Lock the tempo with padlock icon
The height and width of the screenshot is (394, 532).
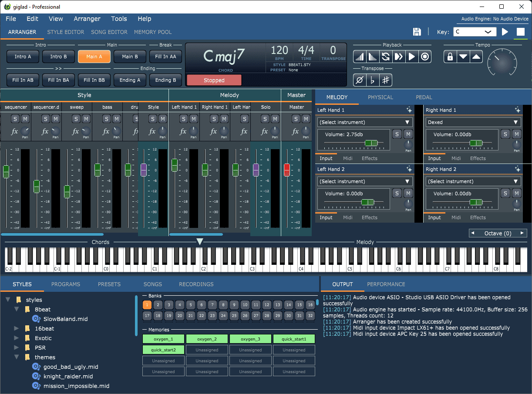450,57
